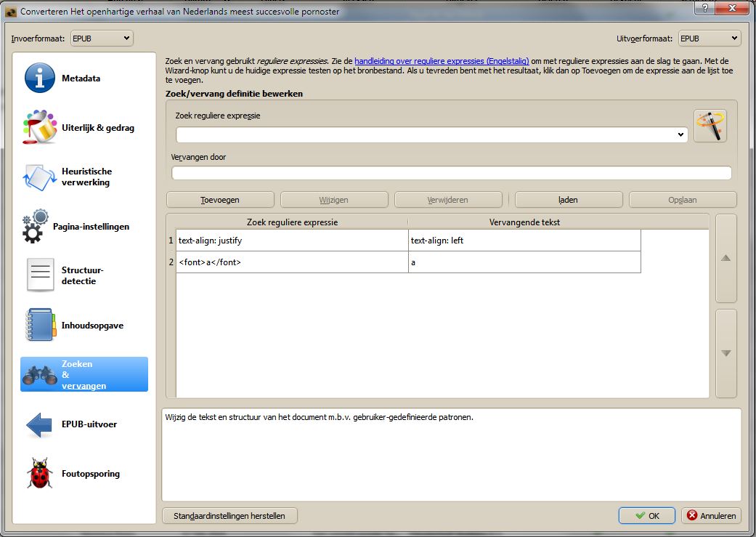Viewport: 756px width, 537px height.
Task: Click the laden button
Action: [569, 200]
